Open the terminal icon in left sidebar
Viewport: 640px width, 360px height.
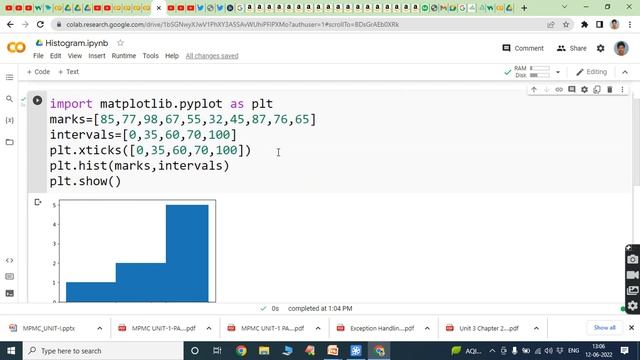[x=9, y=293]
